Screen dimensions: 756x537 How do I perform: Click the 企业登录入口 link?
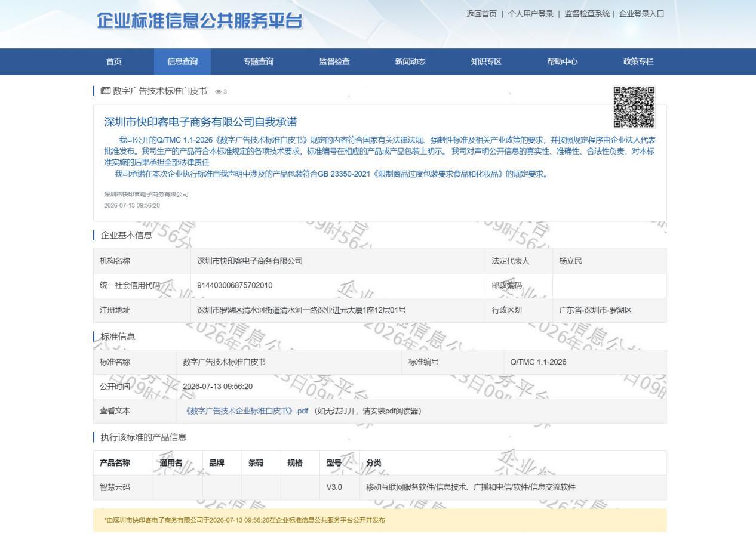(x=642, y=14)
